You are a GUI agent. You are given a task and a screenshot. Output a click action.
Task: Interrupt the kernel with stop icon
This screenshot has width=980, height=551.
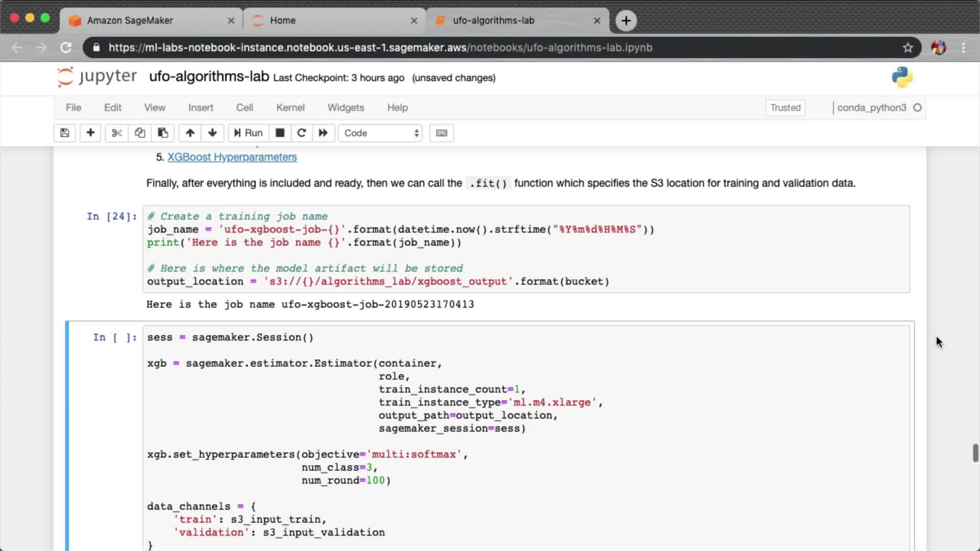click(280, 133)
